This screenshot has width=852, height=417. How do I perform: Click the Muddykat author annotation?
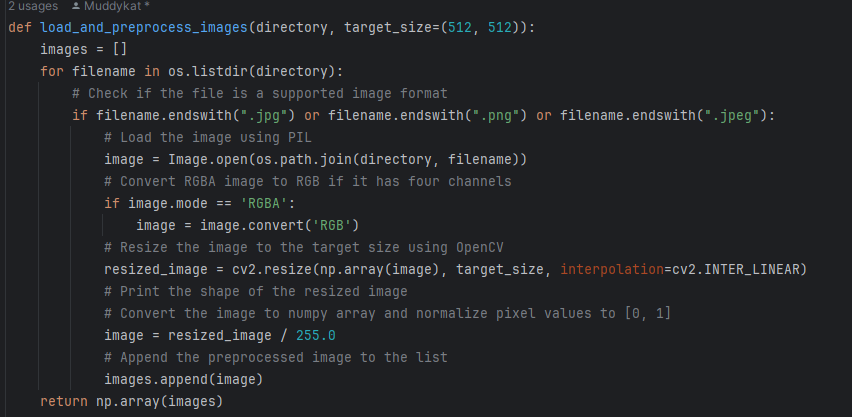117,7
